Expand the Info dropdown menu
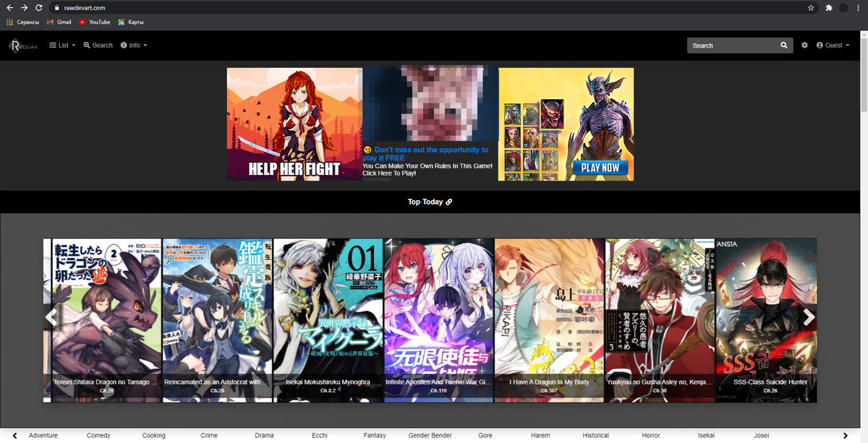The height and width of the screenshot is (443, 868). (x=134, y=46)
